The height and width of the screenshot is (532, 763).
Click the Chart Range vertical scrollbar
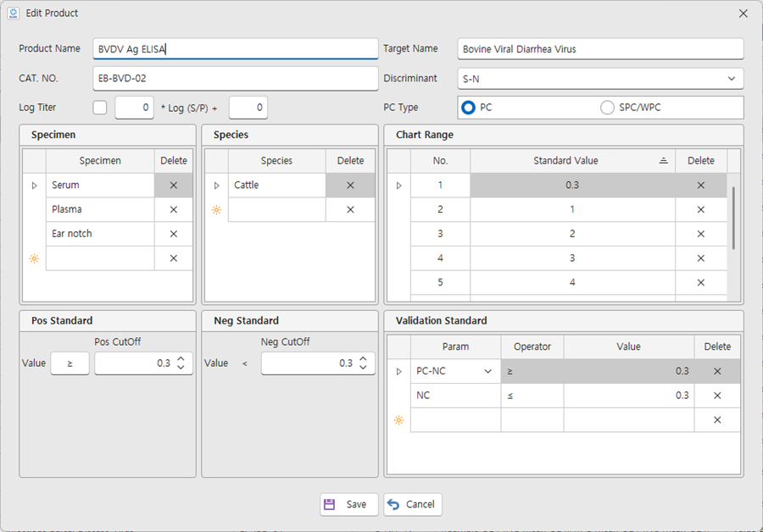pyautogui.click(x=733, y=218)
